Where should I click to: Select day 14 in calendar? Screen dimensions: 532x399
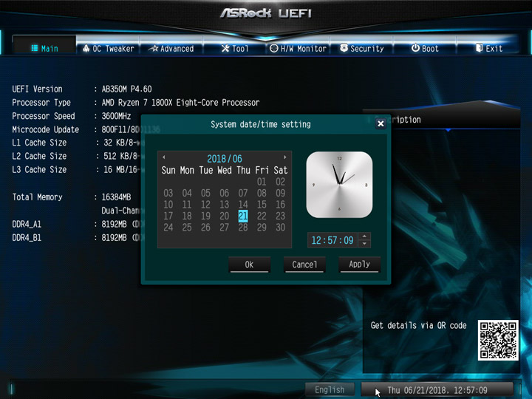coord(243,205)
